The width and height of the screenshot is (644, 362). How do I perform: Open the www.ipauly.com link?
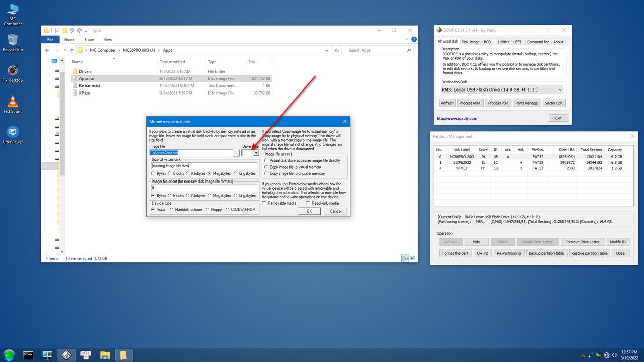(457, 118)
